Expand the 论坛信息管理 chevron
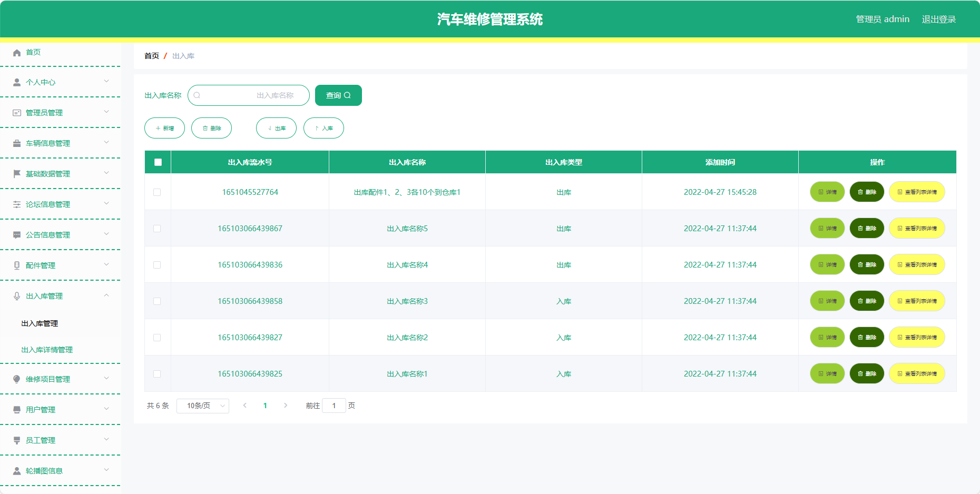Image resolution: width=980 pixels, height=494 pixels. click(106, 203)
